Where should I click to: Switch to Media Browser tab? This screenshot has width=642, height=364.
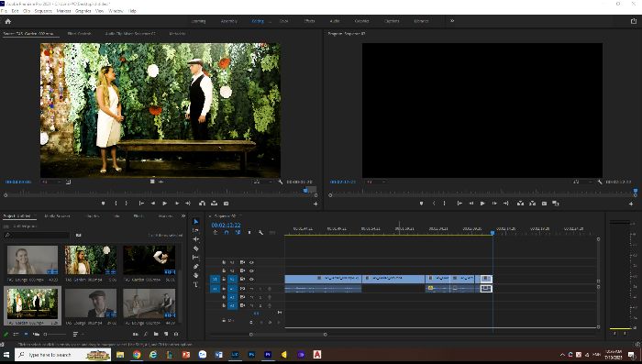57,215
